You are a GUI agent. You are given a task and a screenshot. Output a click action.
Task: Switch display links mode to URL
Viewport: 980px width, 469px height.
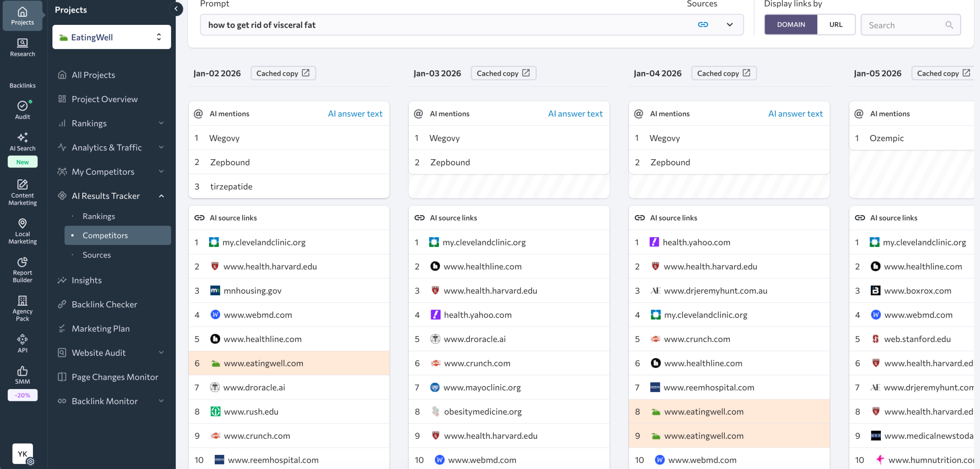pyautogui.click(x=836, y=24)
